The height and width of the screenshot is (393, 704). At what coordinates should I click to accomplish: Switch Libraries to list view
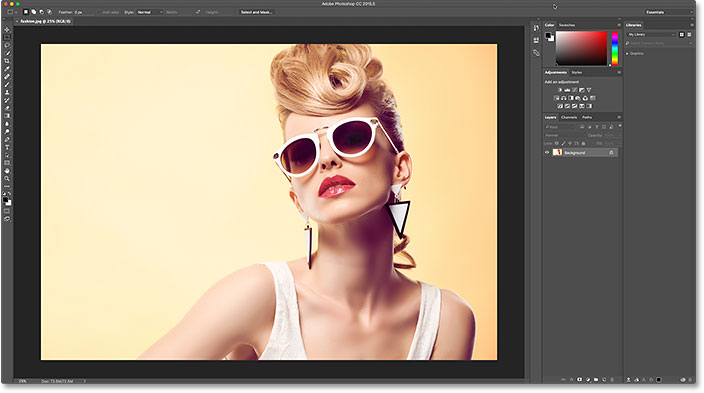(x=689, y=35)
